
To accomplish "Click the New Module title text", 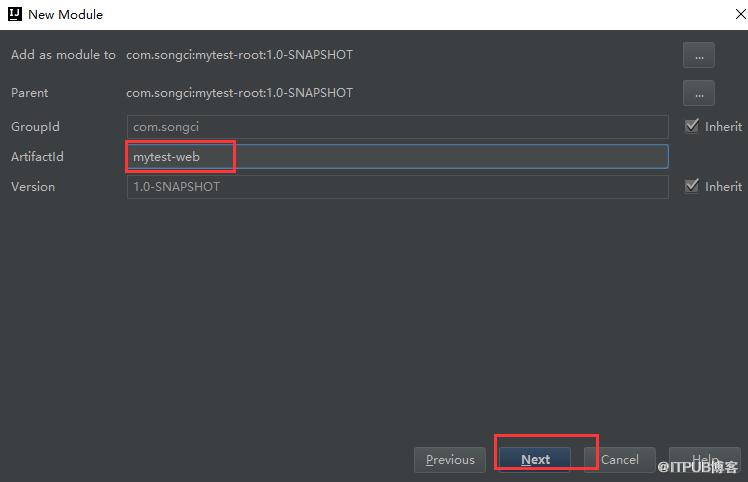I will [65, 14].
